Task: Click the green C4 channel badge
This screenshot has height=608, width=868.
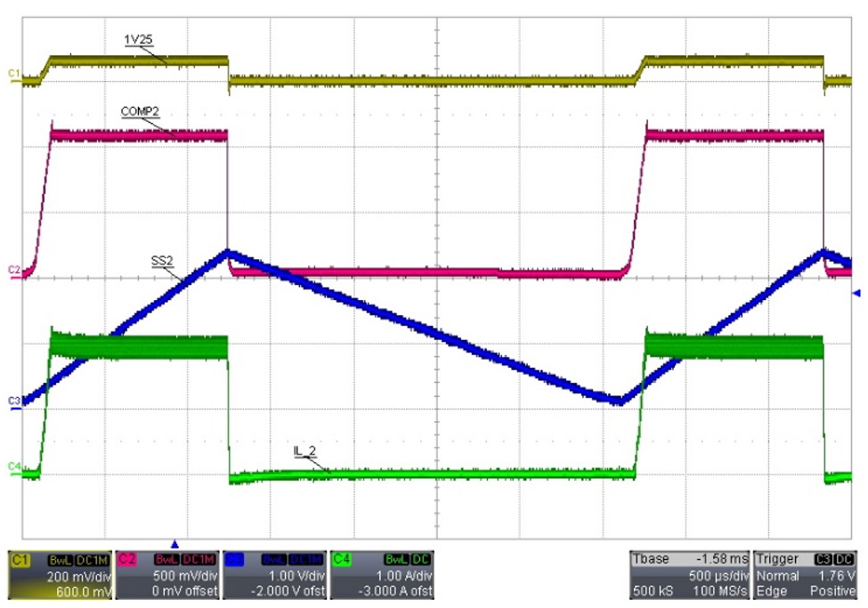Action: 341,559
